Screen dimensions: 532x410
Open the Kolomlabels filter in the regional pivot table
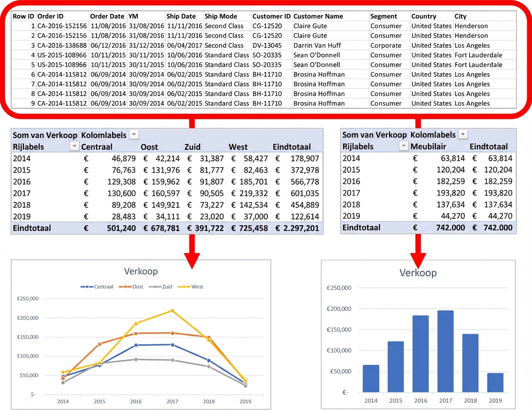134,135
